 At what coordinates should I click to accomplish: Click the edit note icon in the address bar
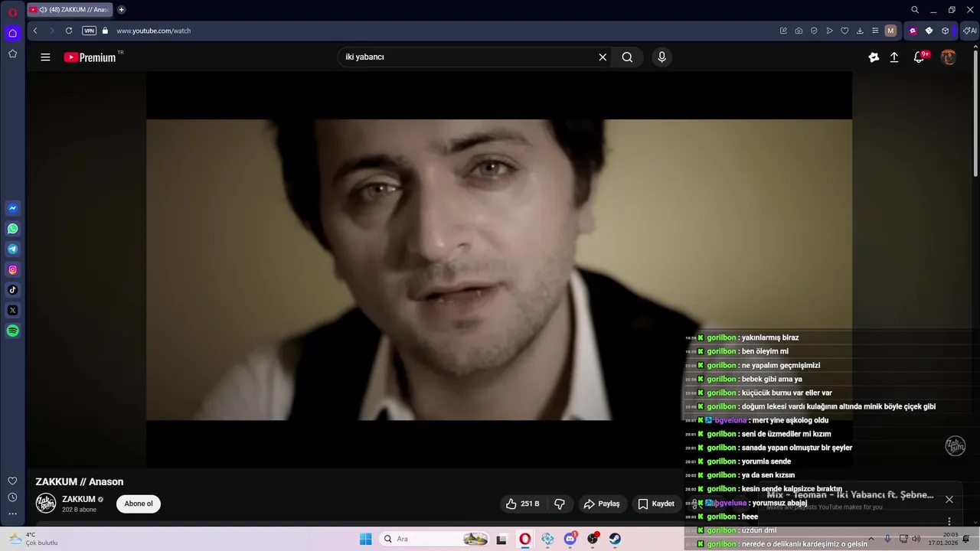[783, 31]
